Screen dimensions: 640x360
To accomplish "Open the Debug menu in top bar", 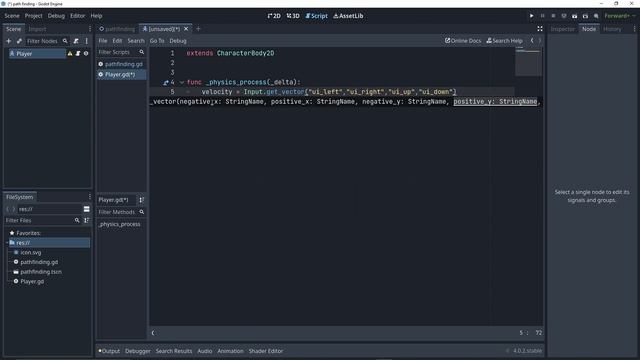I will (x=56, y=16).
